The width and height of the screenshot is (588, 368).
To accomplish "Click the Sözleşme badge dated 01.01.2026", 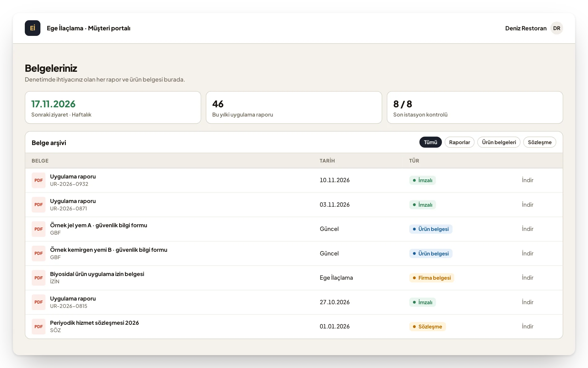I will [428, 327].
